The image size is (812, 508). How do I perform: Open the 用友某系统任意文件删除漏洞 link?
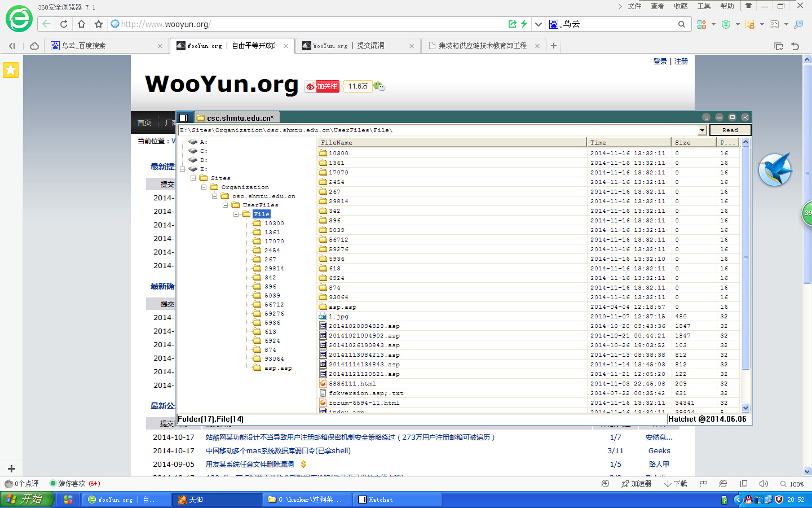[x=250, y=465]
